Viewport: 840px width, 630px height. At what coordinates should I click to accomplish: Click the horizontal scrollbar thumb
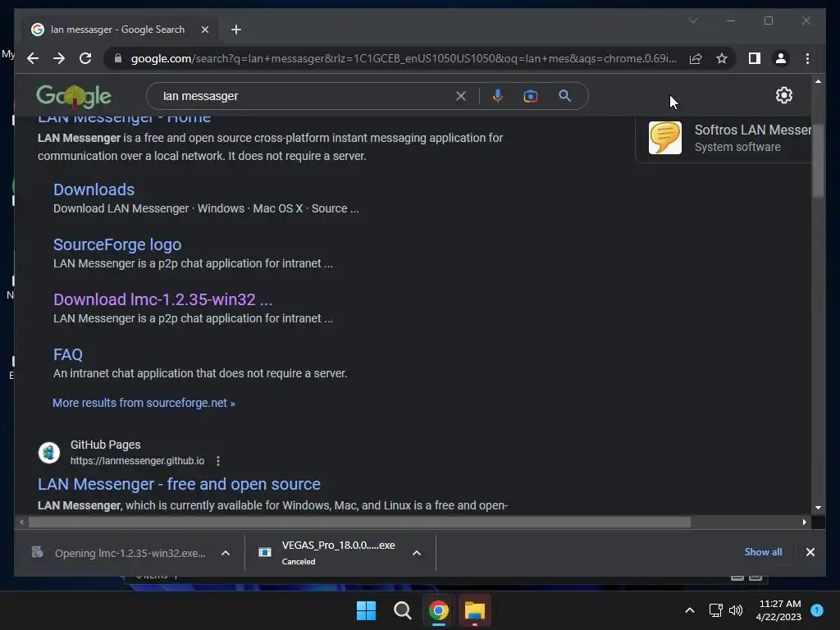[x=359, y=522]
